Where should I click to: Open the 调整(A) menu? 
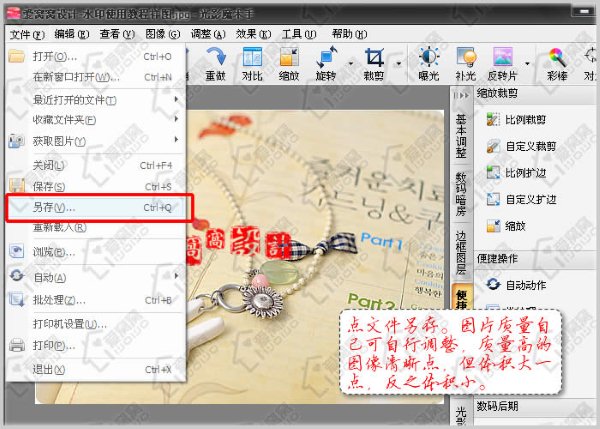[208, 34]
